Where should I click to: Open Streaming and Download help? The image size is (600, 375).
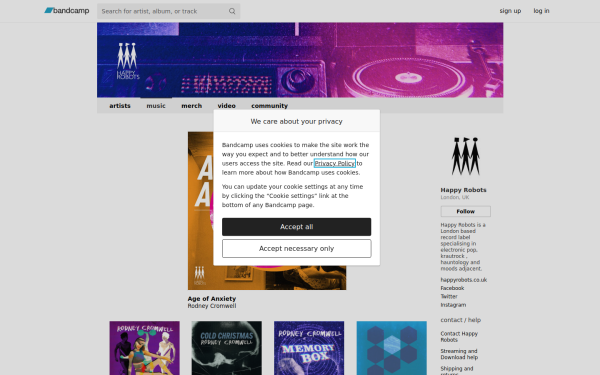coord(459,354)
